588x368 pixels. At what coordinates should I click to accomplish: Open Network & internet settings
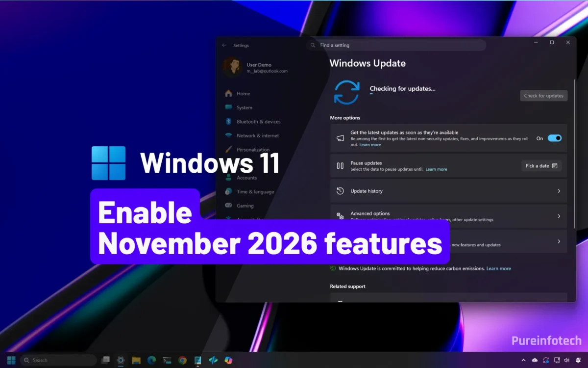[258, 136]
